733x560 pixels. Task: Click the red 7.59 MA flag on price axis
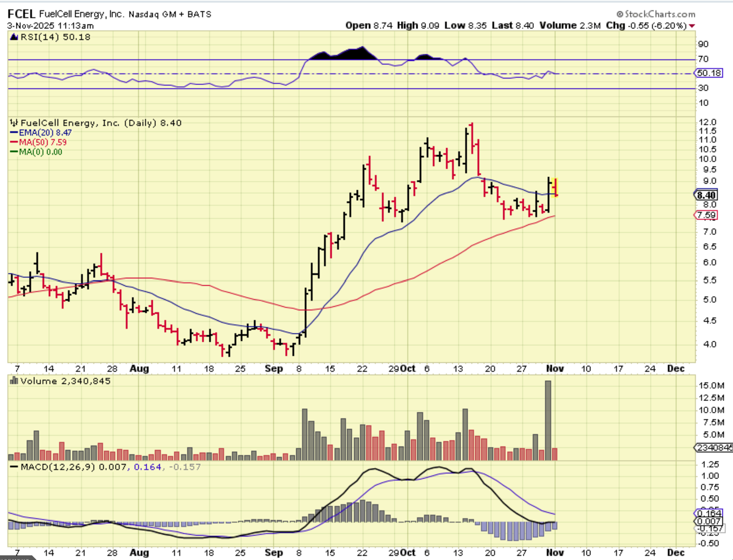(x=706, y=215)
